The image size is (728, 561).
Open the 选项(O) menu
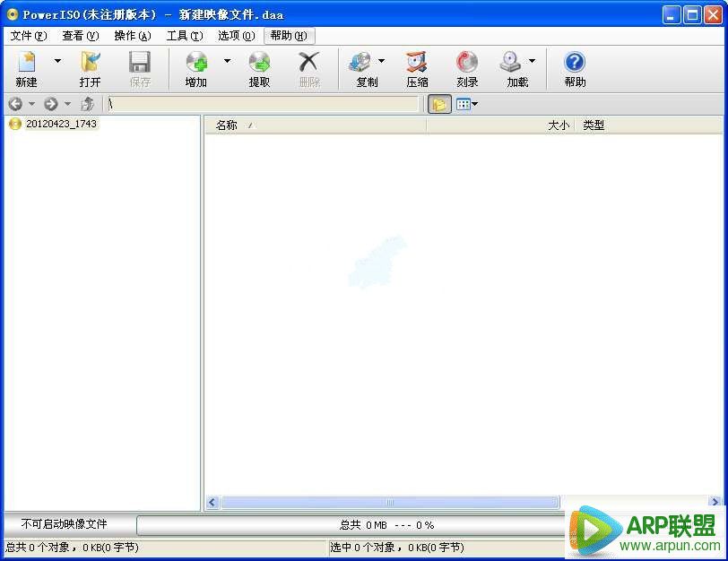(x=237, y=36)
